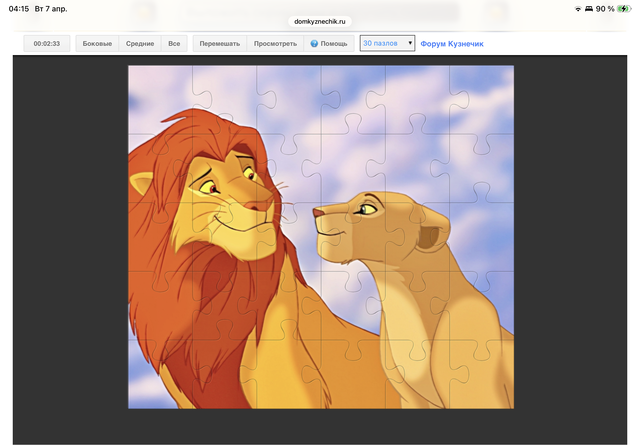This screenshot has height=445, width=640.
Task: Tap the domkyznechik.ru address bar
Action: (x=319, y=20)
